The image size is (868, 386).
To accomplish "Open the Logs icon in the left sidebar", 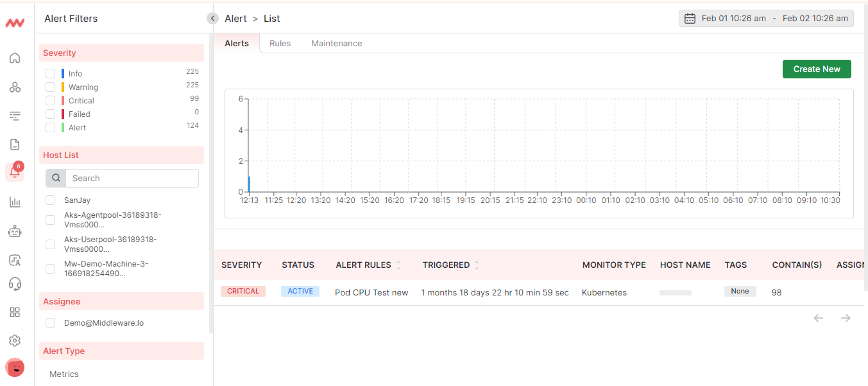I will [x=15, y=144].
